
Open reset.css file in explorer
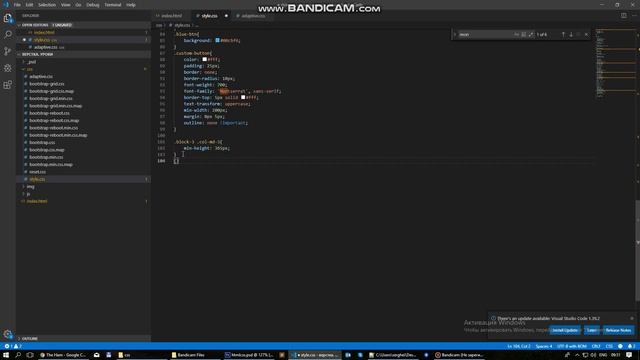(38, 172)
